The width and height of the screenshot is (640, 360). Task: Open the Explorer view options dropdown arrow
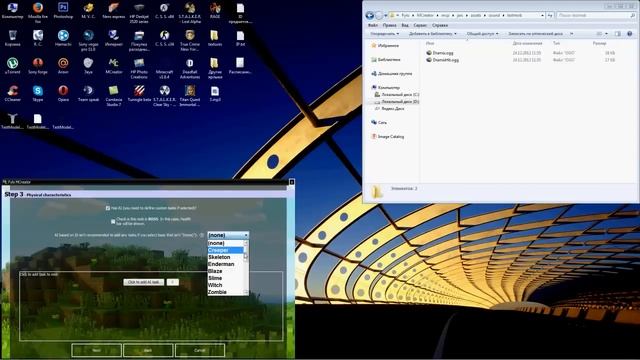click(606, 33)
